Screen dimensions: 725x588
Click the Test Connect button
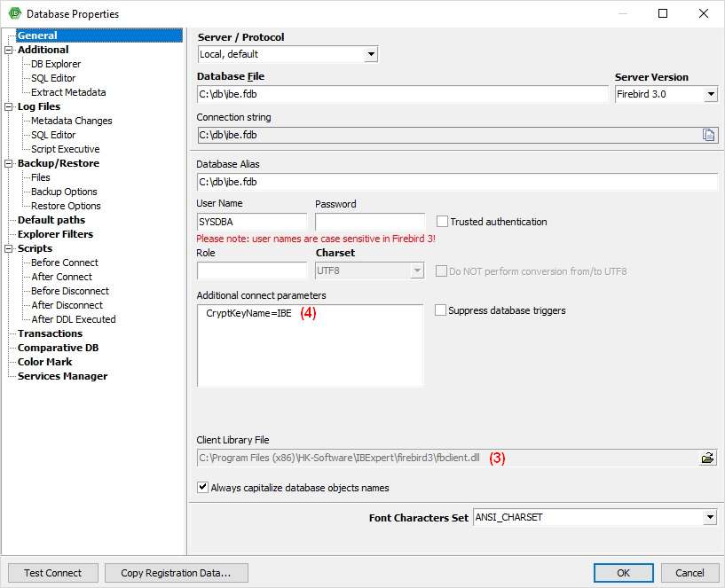(x=52, y=573)
